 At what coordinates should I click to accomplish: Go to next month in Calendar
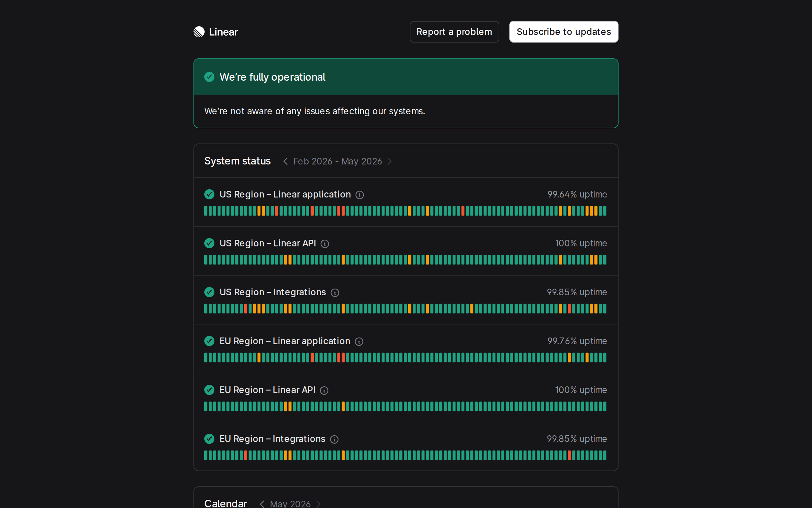click(318, 504)
